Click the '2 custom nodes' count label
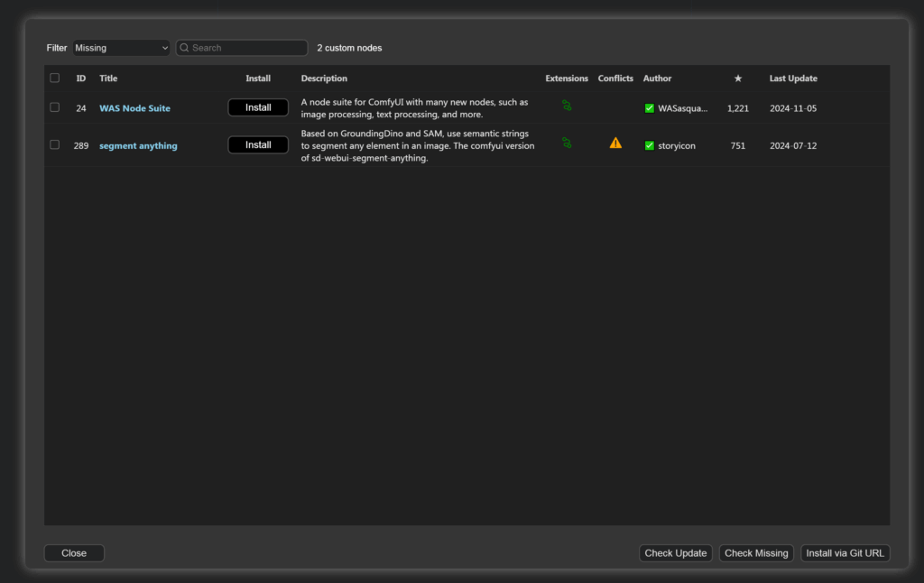 pos(349,48)
